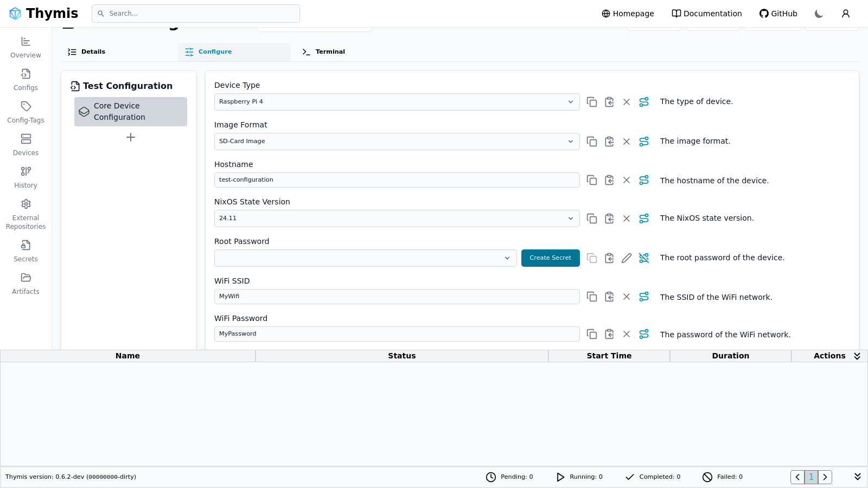
Task: Clear the Image Format setting
Action: click(627, 142)
